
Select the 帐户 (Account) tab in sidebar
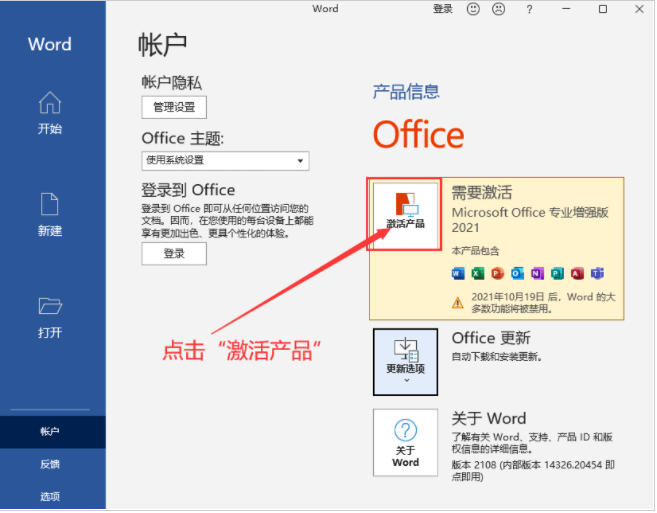(x=50, y=432)
